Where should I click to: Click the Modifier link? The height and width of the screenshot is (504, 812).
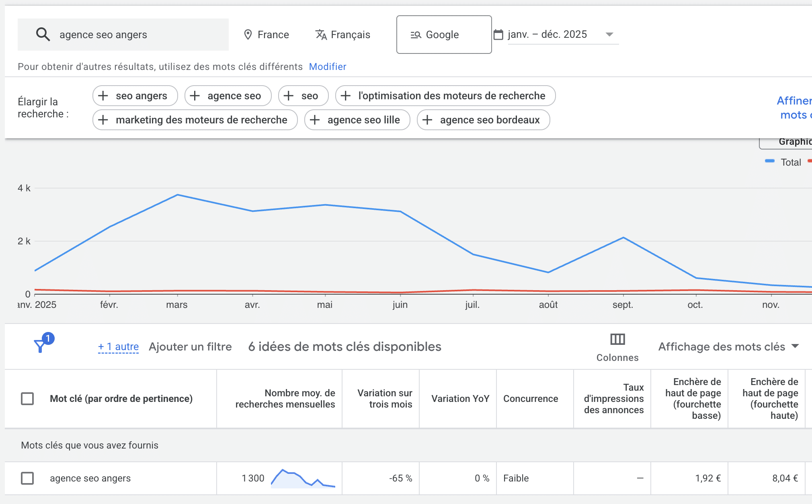pyautogui.click(x=327, y=67)
